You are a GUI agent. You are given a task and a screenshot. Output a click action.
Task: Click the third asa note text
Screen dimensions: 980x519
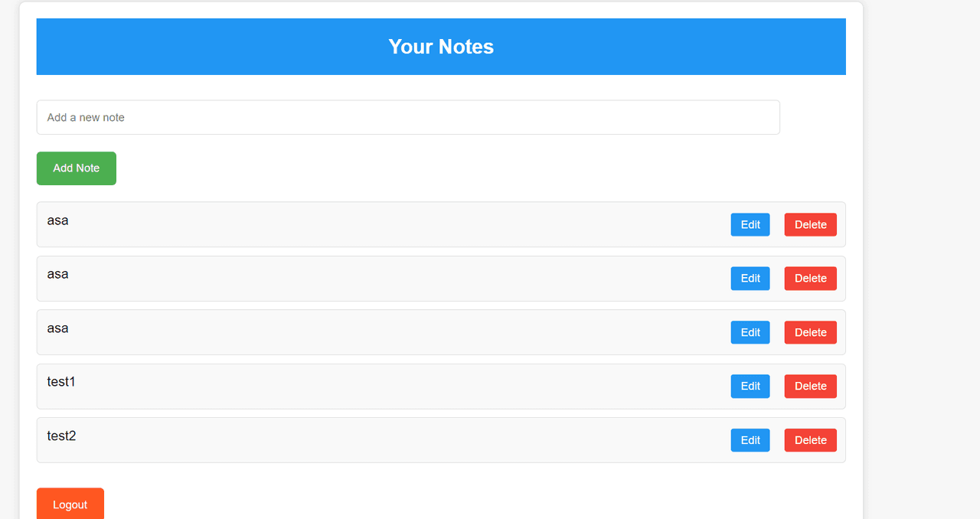tap(57, 328)
